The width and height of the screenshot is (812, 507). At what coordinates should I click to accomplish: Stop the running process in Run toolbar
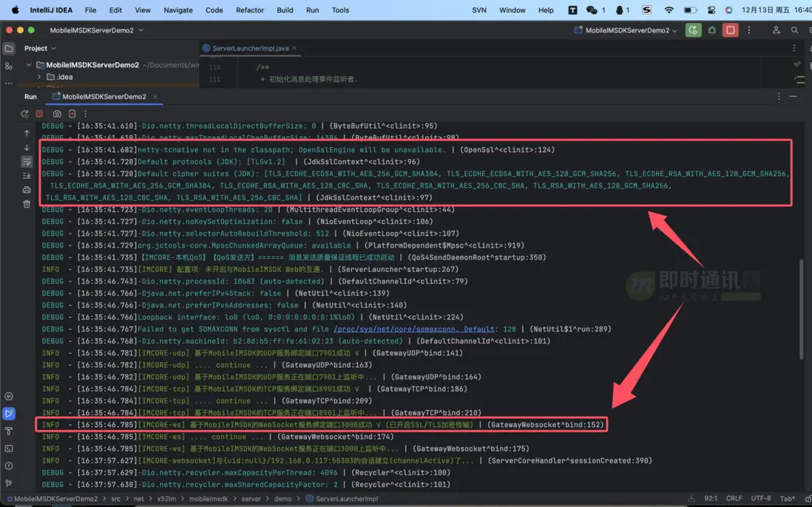[x=39, y=114]
